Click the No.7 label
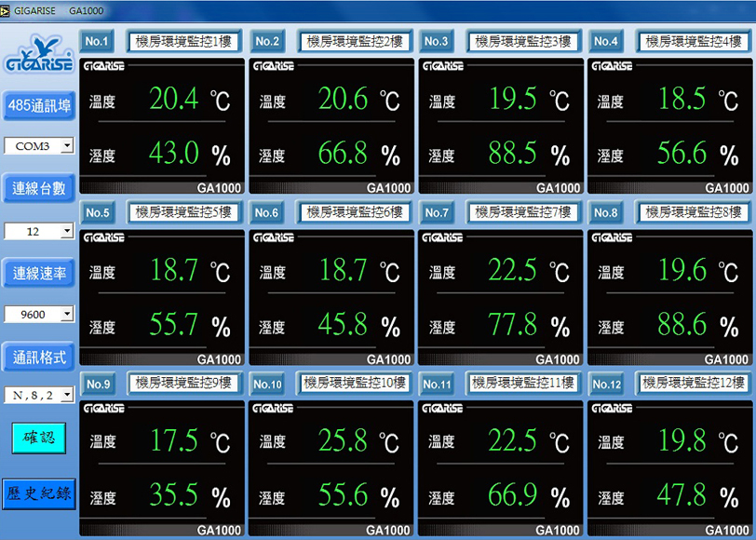756x540 pixels. (x=437, y=212)
